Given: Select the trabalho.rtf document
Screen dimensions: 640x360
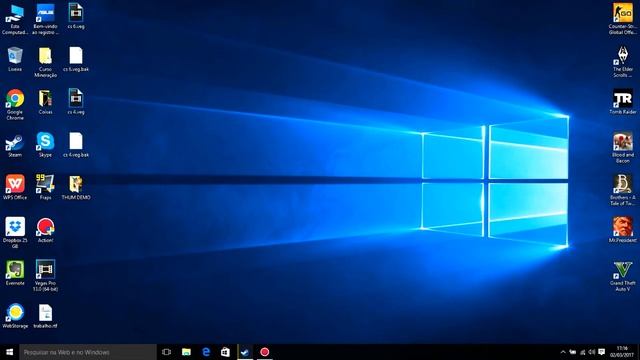Looking at the screenshot, I should [45, 316].
